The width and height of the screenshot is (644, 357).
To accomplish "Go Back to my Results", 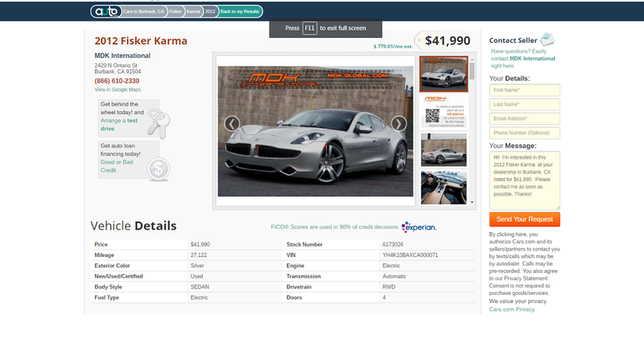I will 240,11.
